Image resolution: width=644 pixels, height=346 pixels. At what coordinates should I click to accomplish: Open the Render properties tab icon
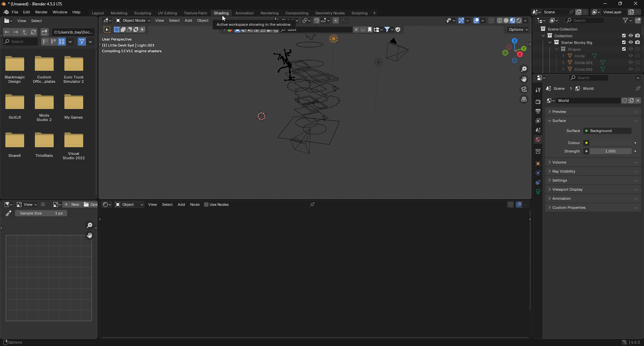tap(538, 102)
